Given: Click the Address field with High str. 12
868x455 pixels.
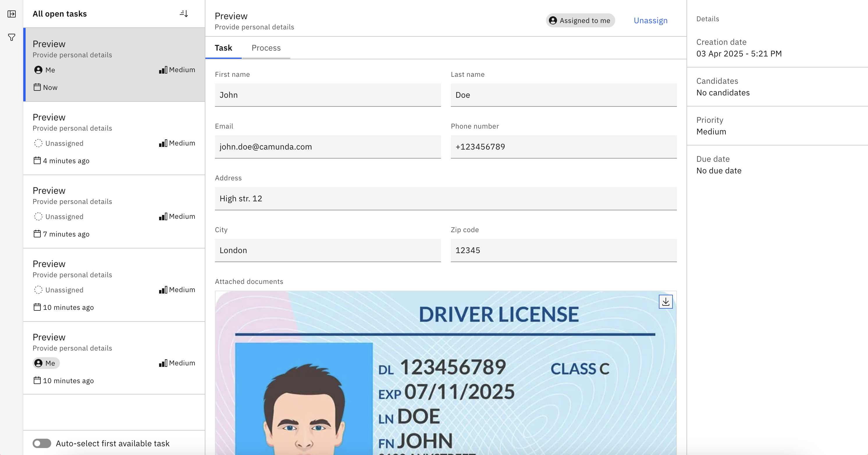Looking at the screenshot, I should coord(445,198).
